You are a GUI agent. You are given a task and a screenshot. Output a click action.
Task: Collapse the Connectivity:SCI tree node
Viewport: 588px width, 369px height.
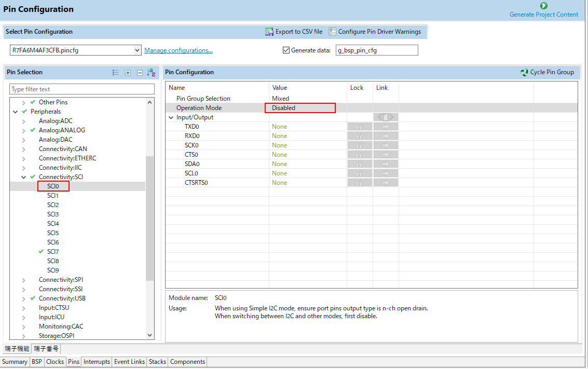(x=24, y=177)
